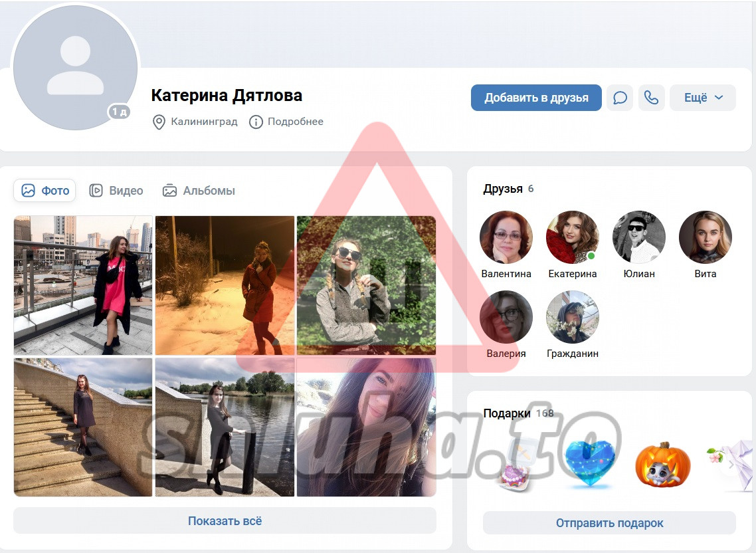Click the phone call icon
This screenshot has height=553, width=756.
point(652,98)
